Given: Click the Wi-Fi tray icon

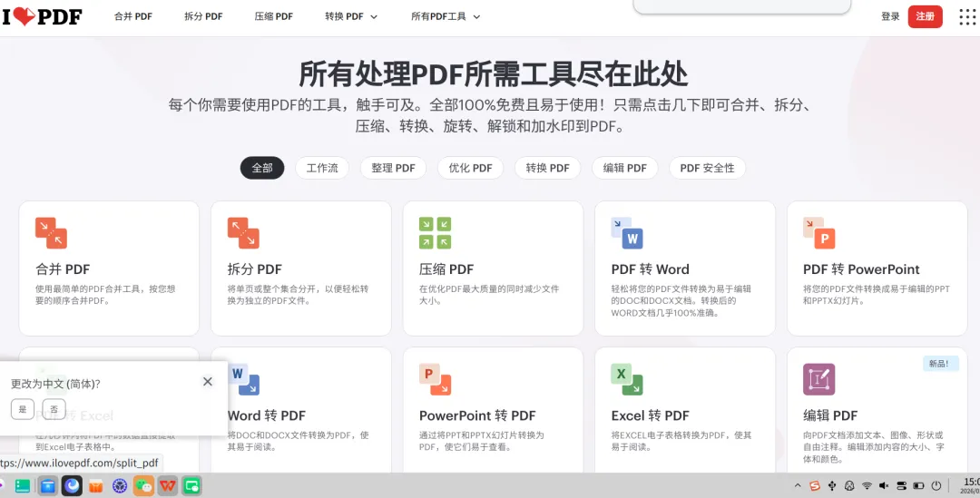Looking at the screenshot, I should [867, 485].
